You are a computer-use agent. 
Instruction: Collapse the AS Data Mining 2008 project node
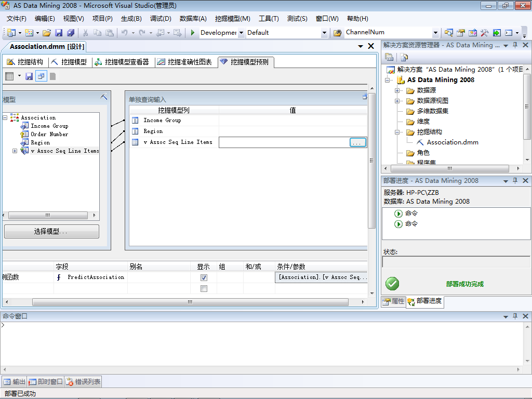click(x=387, y=80)
